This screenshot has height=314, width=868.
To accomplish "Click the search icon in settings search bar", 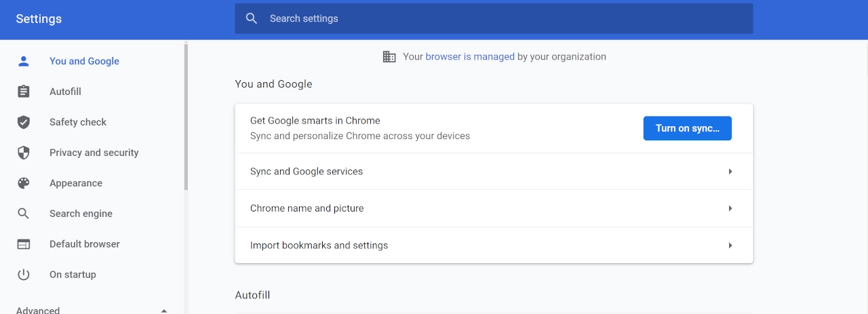I will coord(252,18).
